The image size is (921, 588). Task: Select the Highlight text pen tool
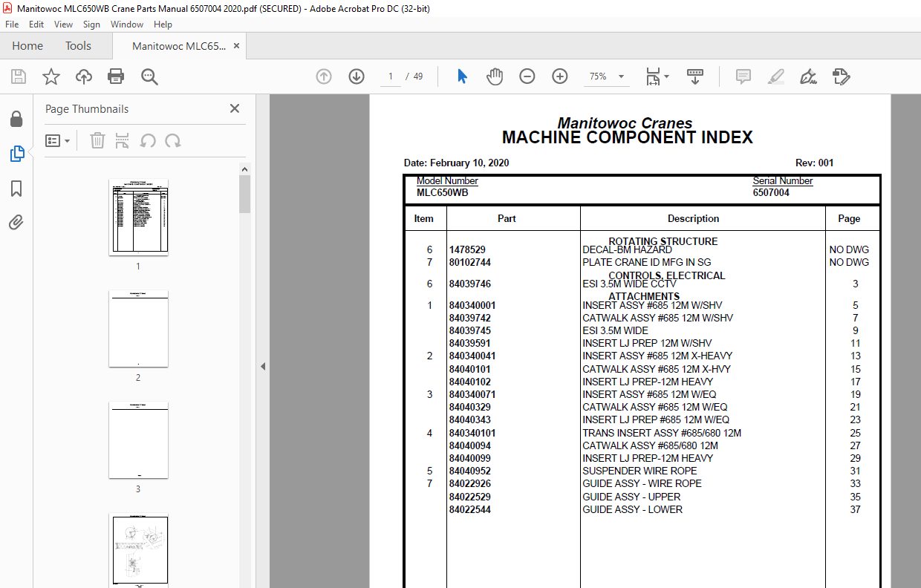pyautogui.click(x=775, y=76)
